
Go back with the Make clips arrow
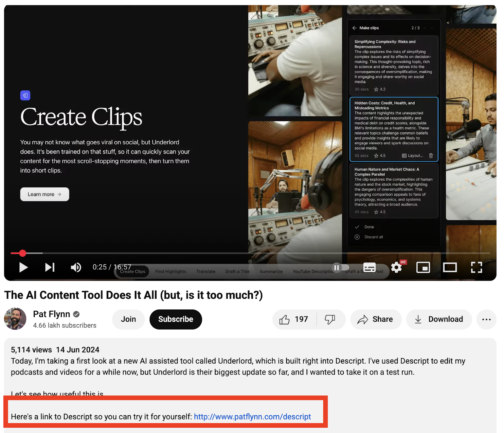tap(354, 28)
